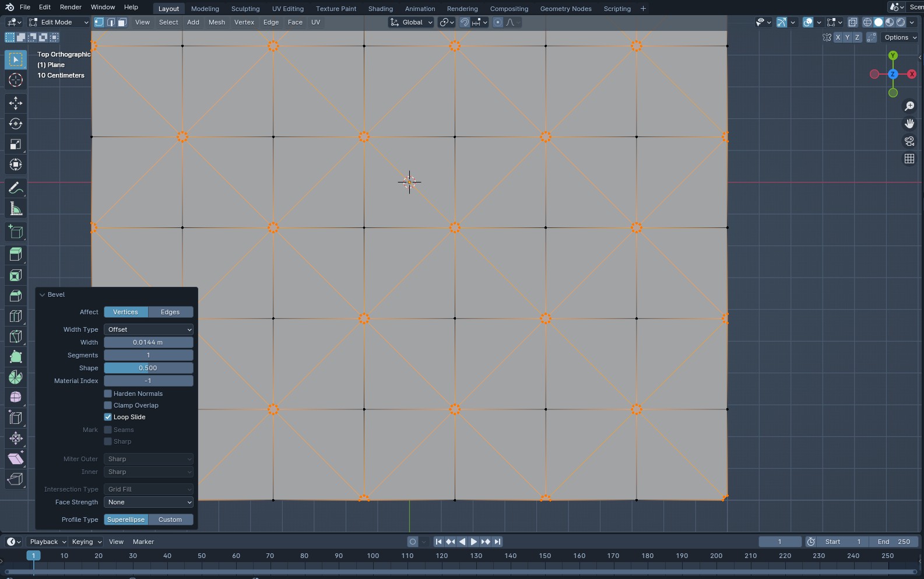Screen dimensions: 924x579
Task: Open the Width Type dropdown
Action: click(149, 329)
